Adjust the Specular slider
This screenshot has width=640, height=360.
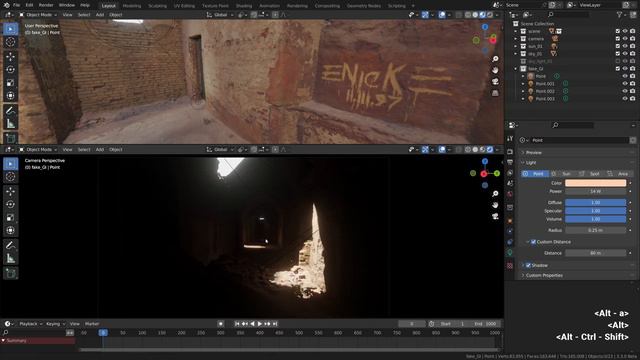point(596,211)
